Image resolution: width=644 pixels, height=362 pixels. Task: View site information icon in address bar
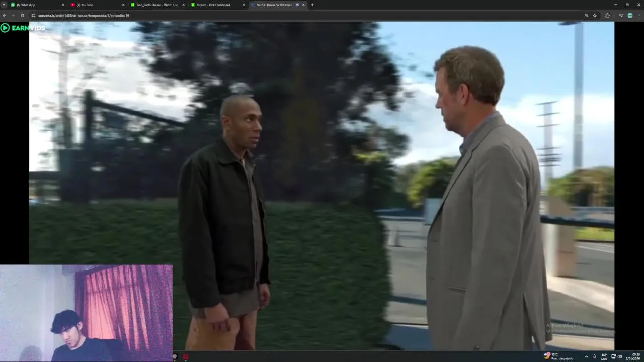tap(33, 16)
